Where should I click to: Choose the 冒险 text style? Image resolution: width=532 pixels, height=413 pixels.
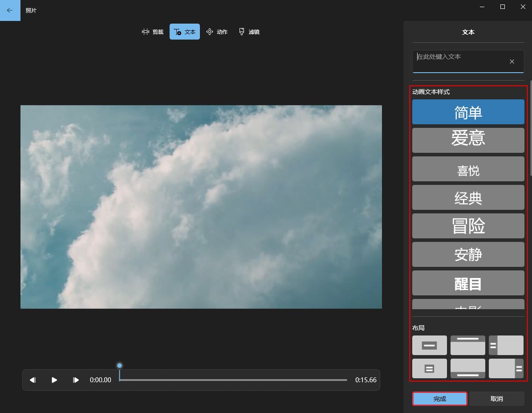click(x=468, y=226)
